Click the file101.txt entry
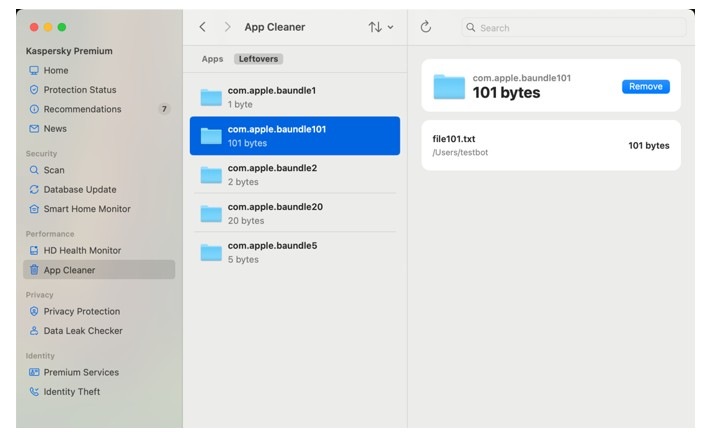The width and height of the screenshot is (709, 438). pos(551,145)
